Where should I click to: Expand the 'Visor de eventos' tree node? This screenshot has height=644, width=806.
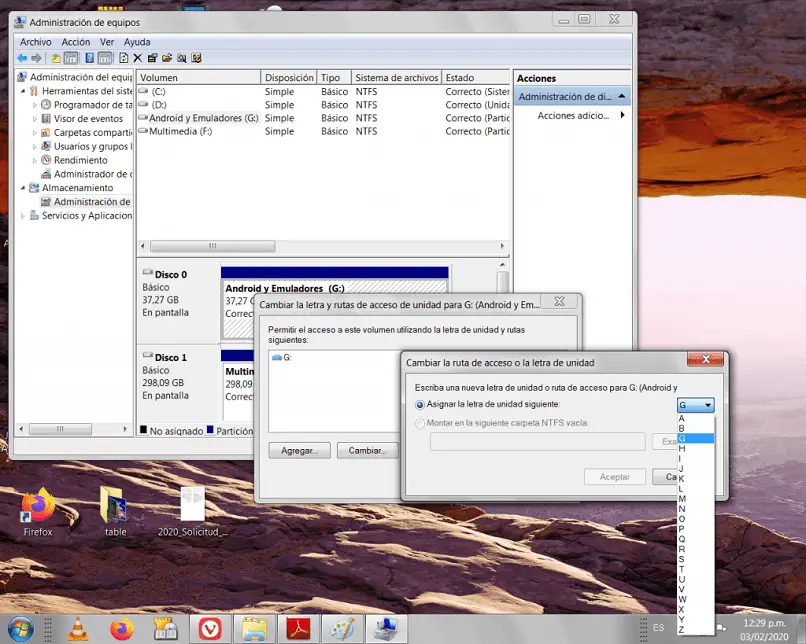click(35, 119)
